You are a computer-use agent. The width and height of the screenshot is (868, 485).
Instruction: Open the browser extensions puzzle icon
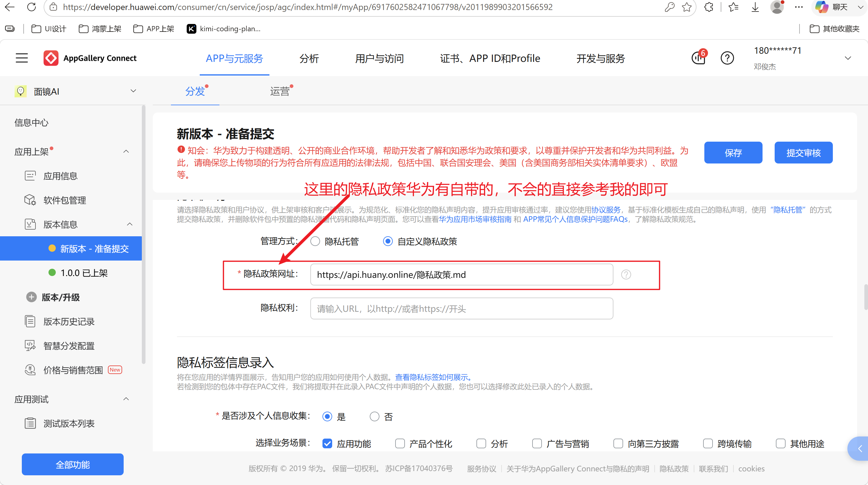tap(709, 7)
